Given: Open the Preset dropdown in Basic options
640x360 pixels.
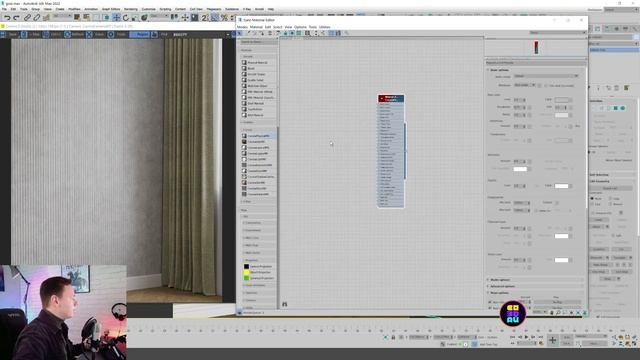Looking at the screenshot, I should tap(546, 76).
